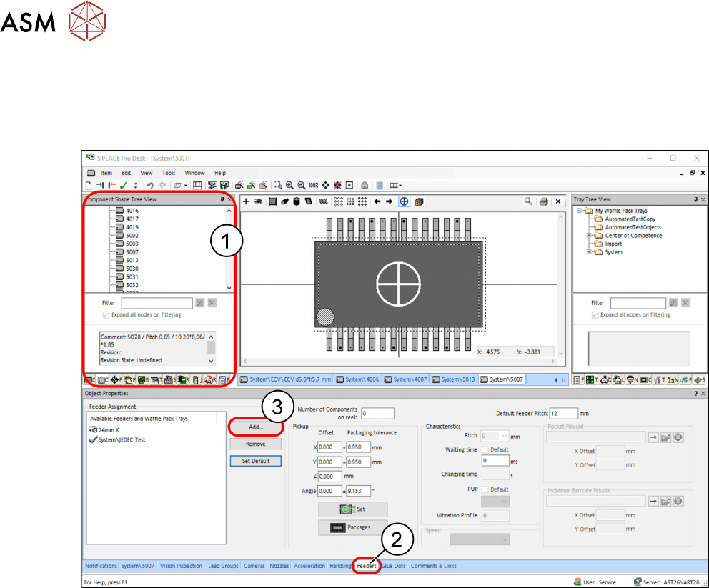Open the Tools menu

(169, 173)
